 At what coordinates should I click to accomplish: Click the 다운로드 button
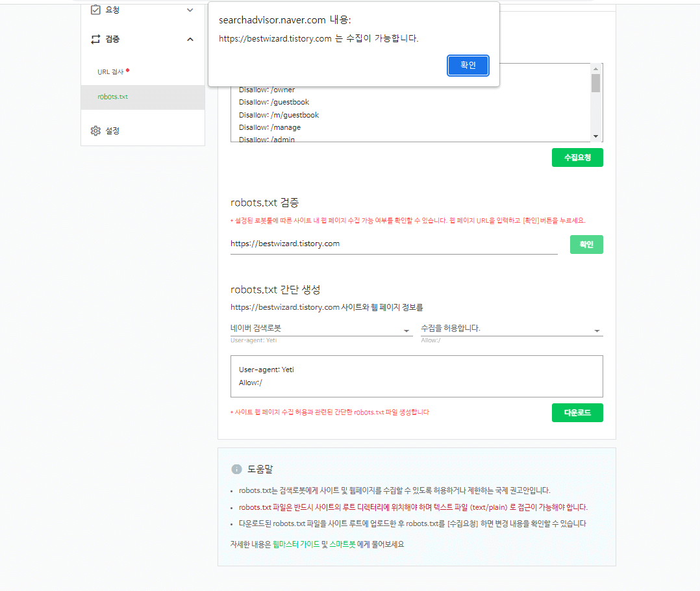tap(577, 412)
